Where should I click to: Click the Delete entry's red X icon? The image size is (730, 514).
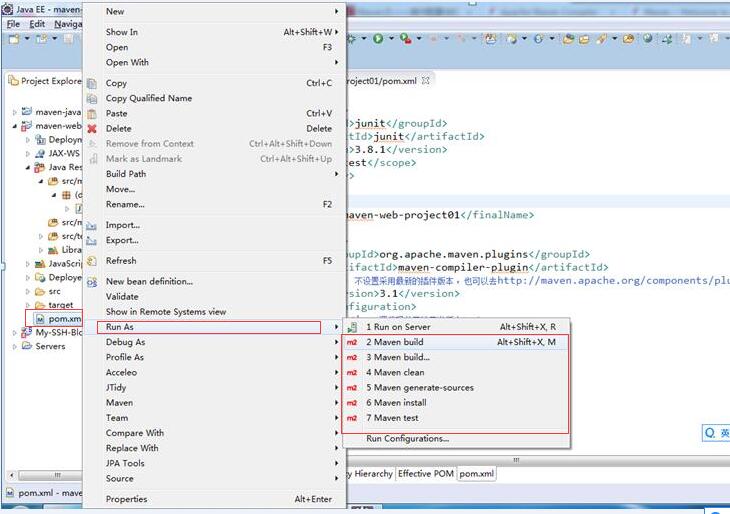point(92,129)
